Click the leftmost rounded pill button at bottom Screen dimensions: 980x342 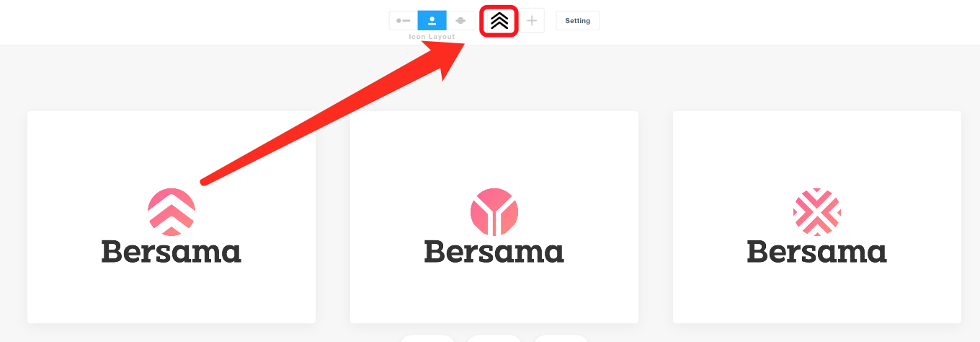coord(427,338)
